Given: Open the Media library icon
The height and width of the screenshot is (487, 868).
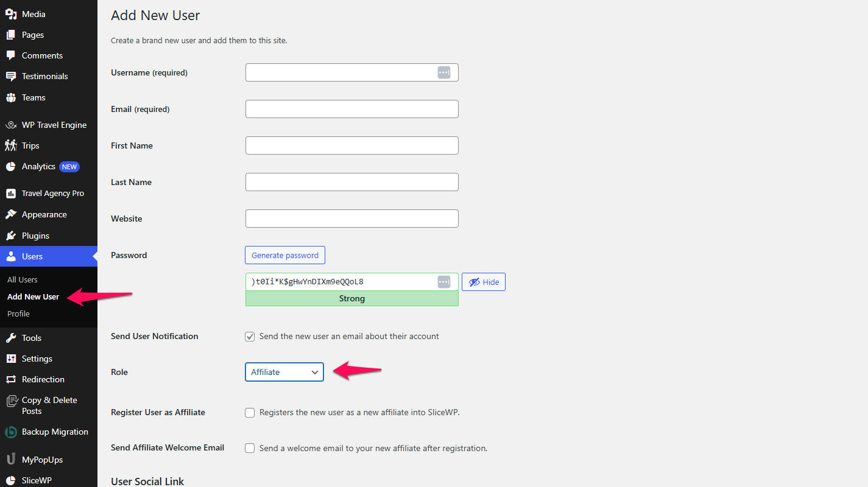Looking at the screenshot, I should 12,13.
